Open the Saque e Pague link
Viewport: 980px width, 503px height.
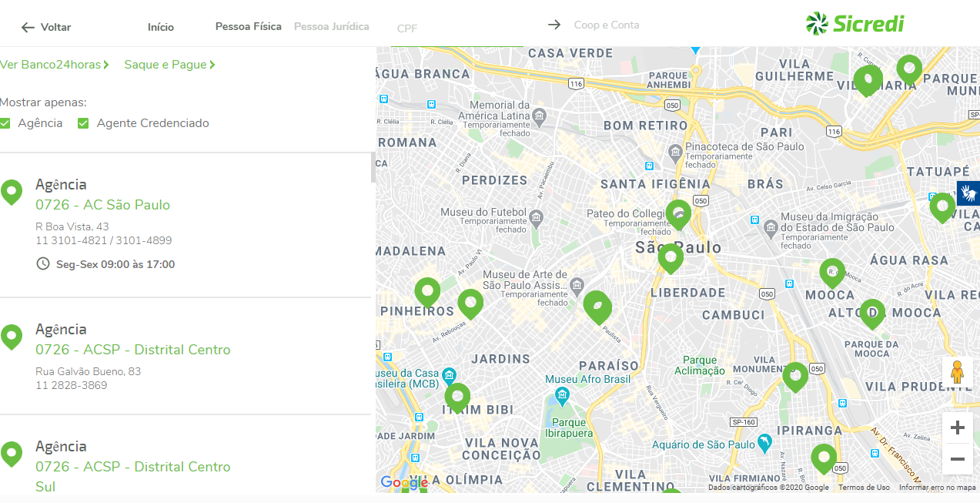click(169, 65)
